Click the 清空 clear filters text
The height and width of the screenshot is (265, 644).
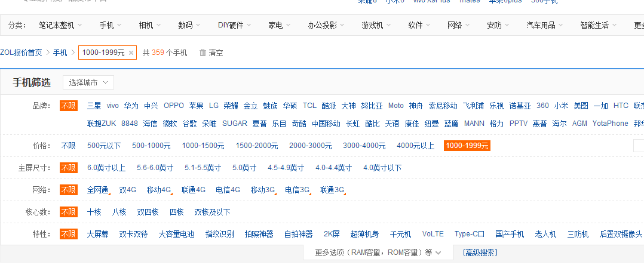pos(216,53)
